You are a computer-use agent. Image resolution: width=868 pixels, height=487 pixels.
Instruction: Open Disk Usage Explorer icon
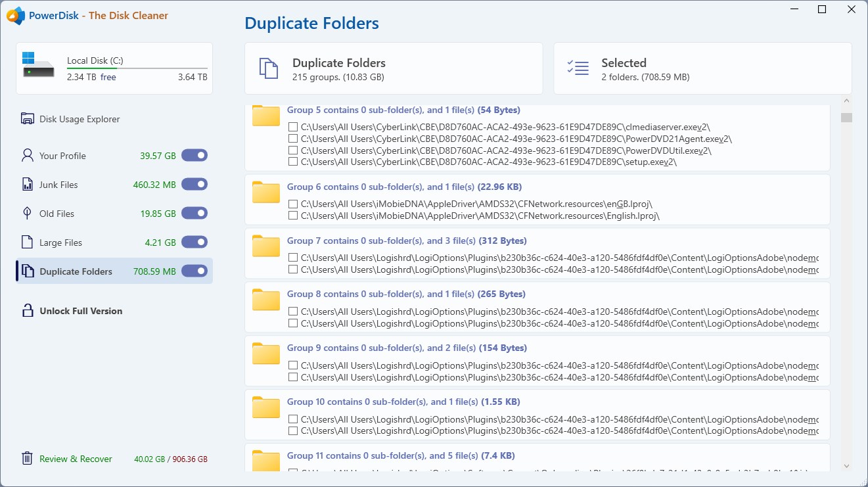pos(28,119)
